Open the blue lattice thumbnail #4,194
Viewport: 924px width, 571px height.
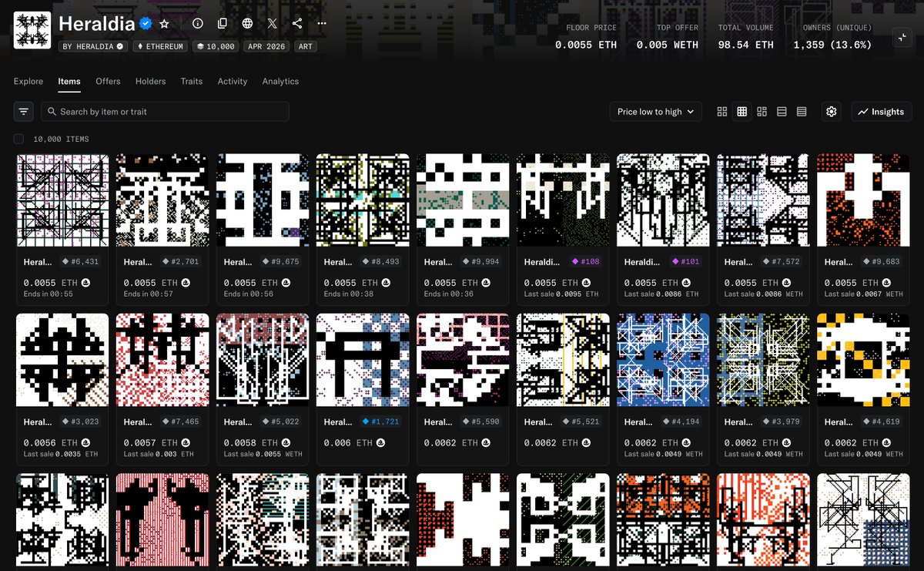point(663,360)
